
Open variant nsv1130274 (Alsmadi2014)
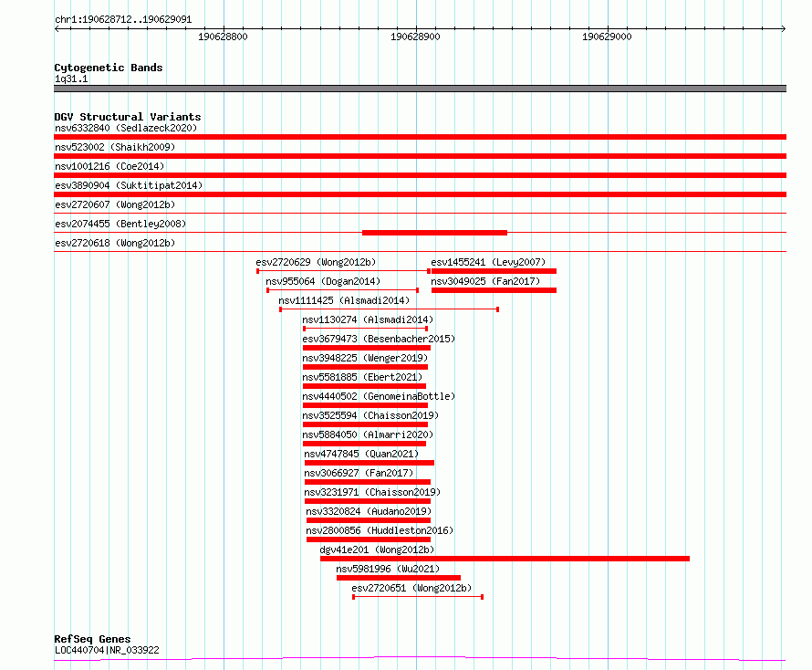pos(368,319)
